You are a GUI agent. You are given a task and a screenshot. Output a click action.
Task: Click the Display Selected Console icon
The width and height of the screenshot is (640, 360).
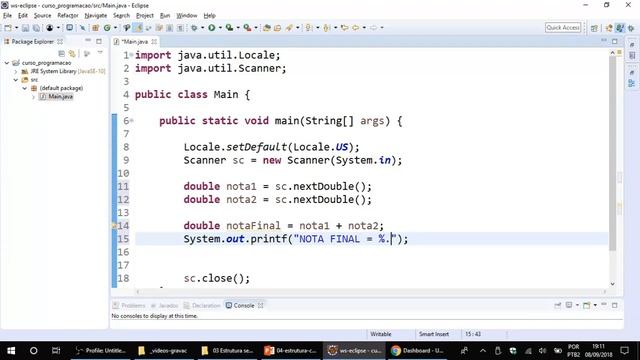pos(569,305)
